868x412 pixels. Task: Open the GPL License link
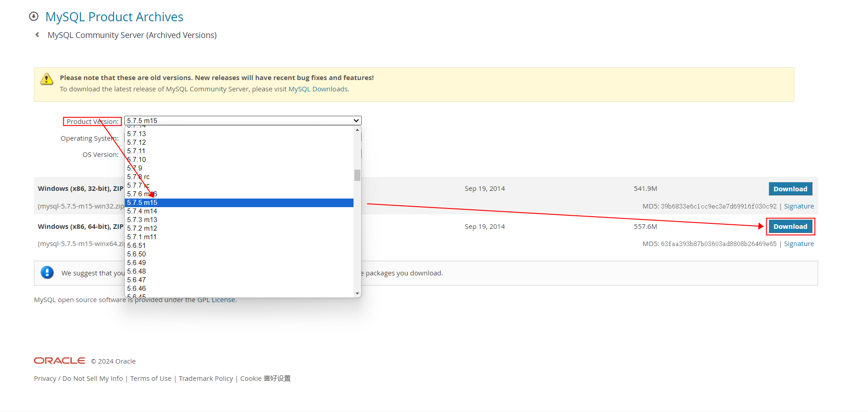[217, 300]
